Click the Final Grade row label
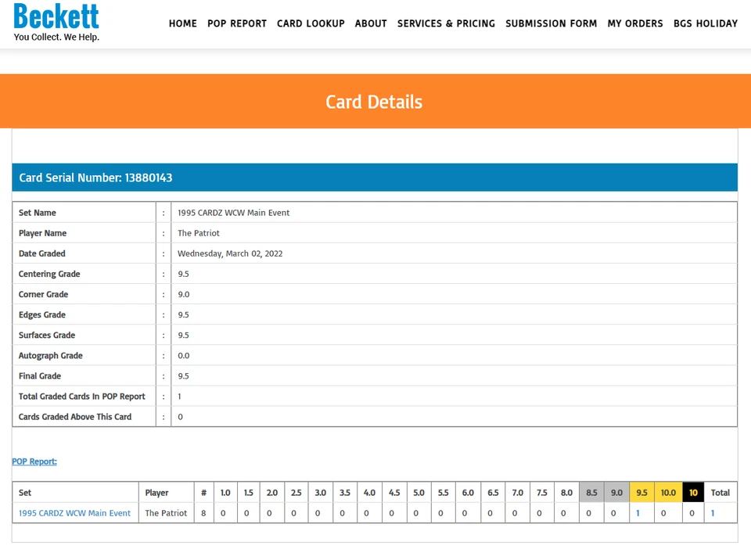Image resolution: width=751 pixels, height=560 pixels. point(40,376)
